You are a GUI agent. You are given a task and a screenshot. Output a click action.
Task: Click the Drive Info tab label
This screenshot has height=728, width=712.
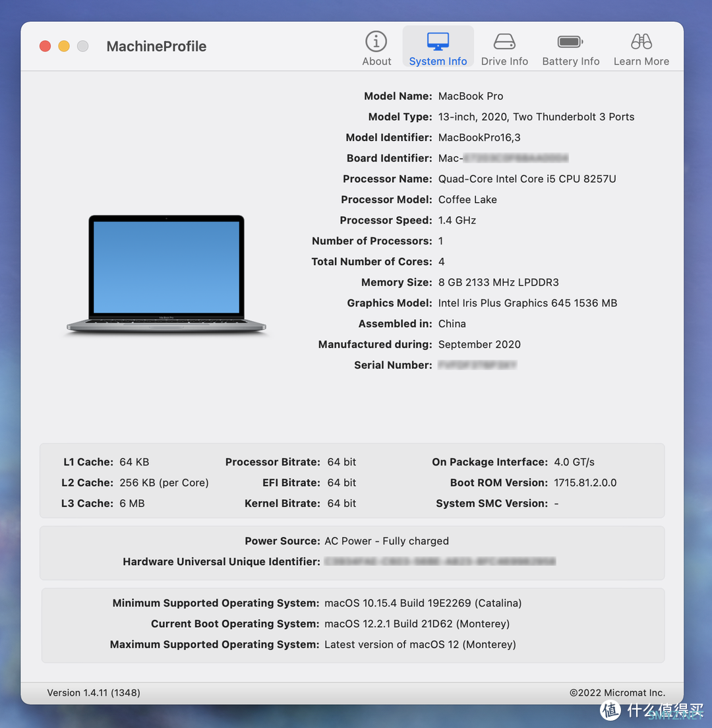click(x=504, y=61)
